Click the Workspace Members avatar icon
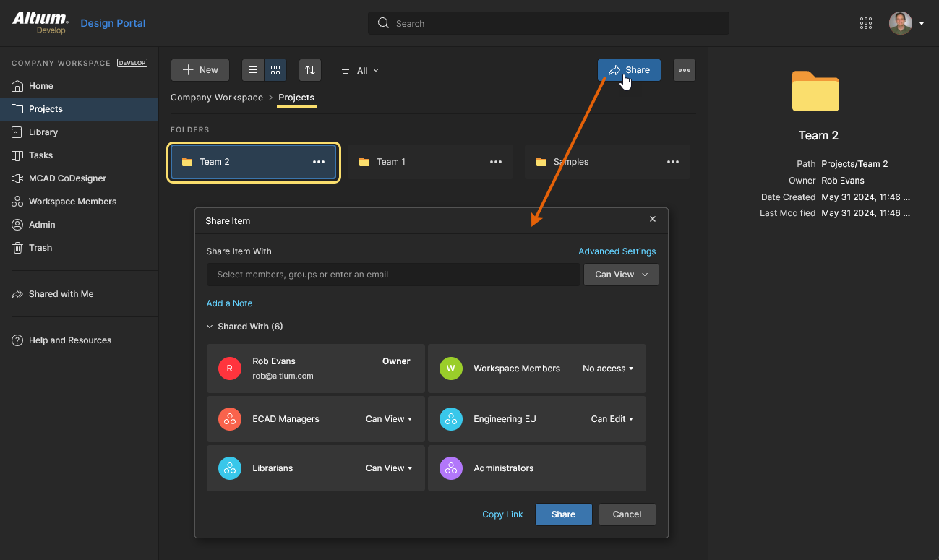Screen dimensions: 939x560 pos(451,369)
